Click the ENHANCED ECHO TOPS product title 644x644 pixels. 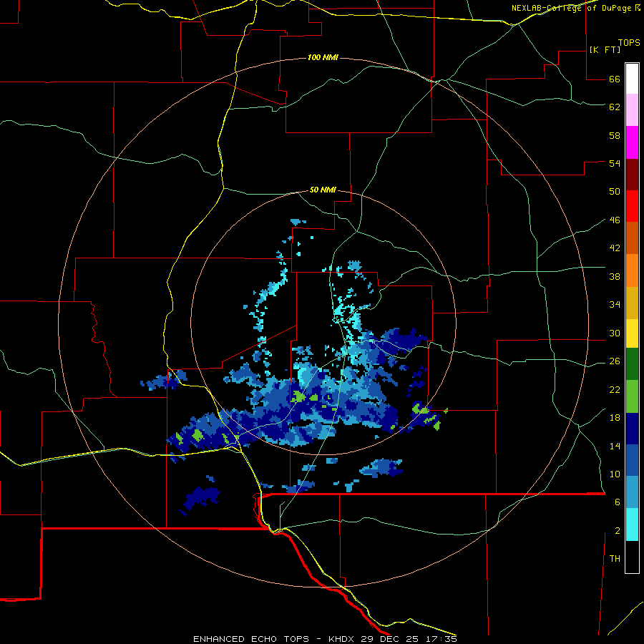[x=251, y=639]
